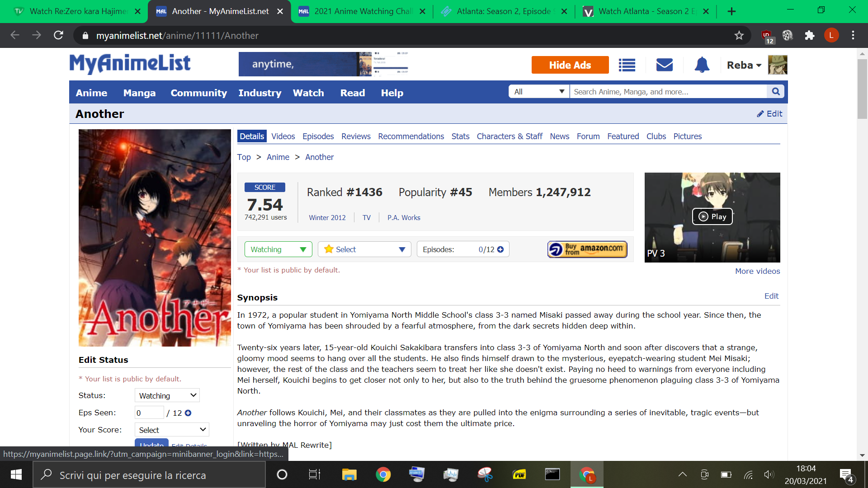Click the search magnifier button

click(x=776, y=92)
